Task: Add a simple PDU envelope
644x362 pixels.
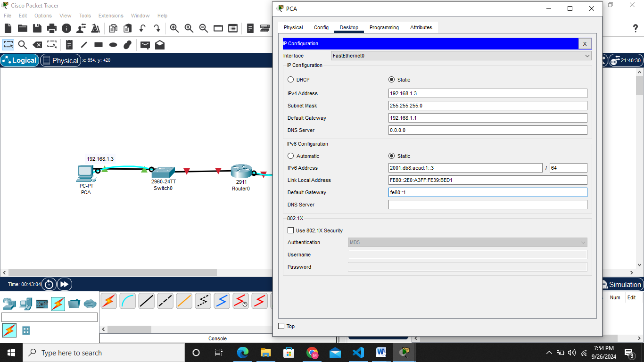Action: point(145,45)
